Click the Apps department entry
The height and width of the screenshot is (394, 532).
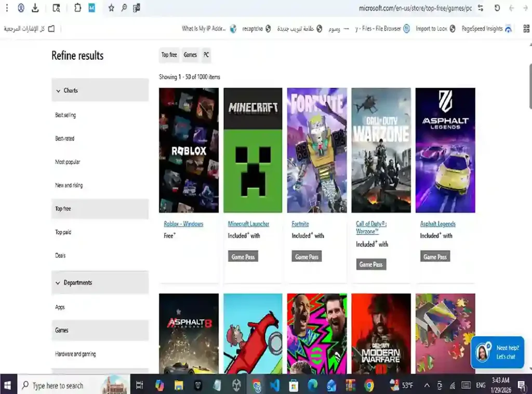point(59,307)
